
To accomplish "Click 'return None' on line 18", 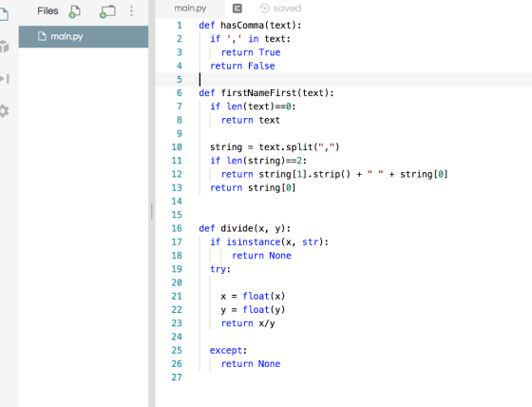I will [261, 256].
